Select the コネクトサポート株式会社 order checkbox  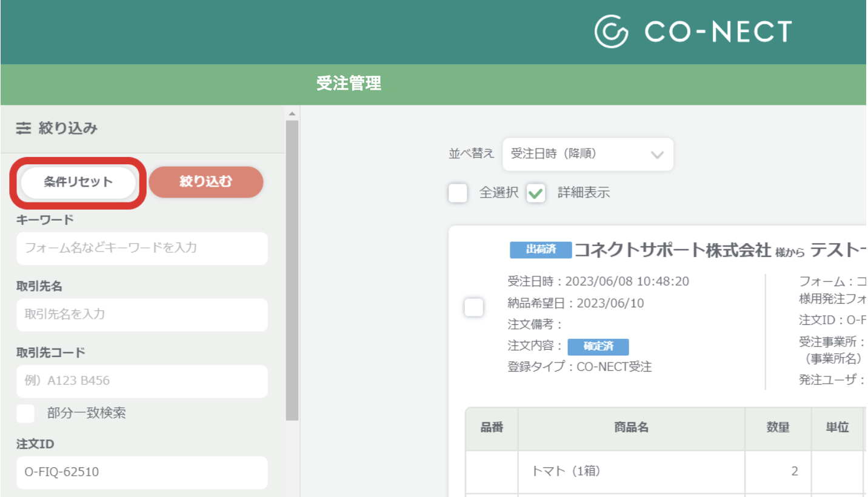pyautogui.click(x=474, y=307)
